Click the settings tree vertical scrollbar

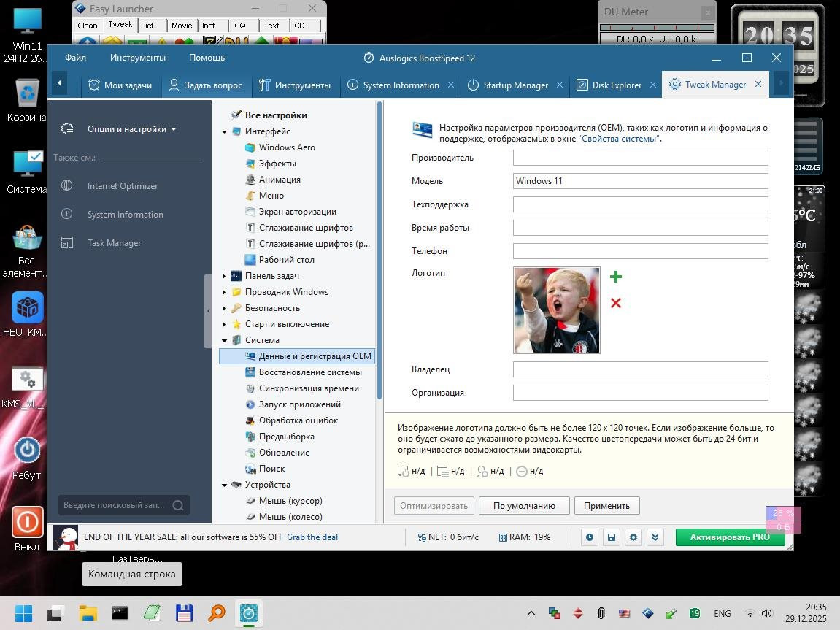pos(379,252)
